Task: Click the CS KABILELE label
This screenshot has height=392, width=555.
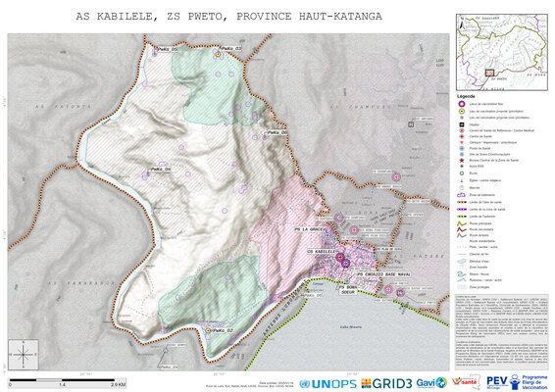Action: click(x=322, y=251)
